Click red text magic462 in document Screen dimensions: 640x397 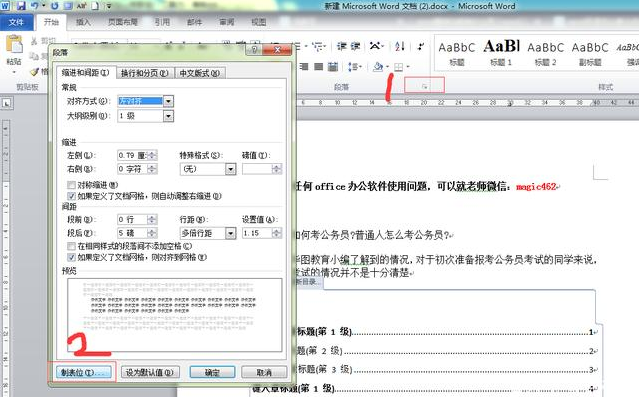tap(536, 187)
